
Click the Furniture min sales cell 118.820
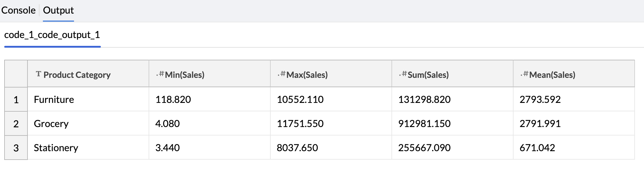tap(173, 100)
